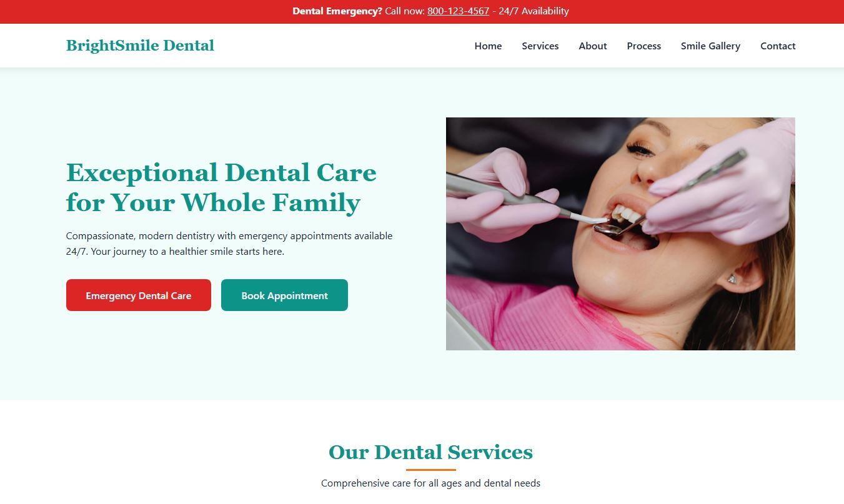
Task: Click the orange divider under Our Dental Services
Action: (430, 470)
